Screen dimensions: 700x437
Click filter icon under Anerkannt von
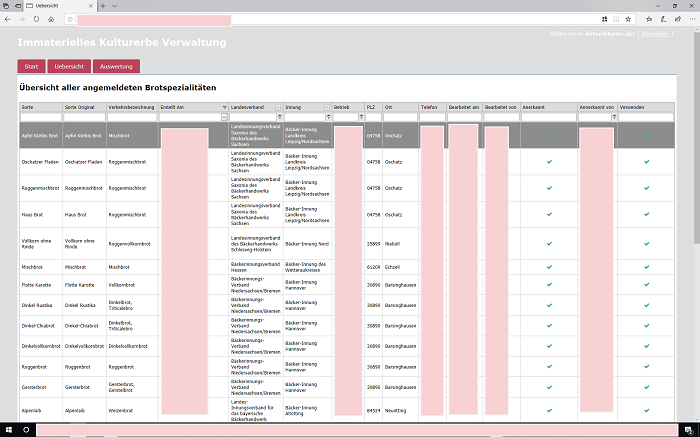tap(613, 117)
